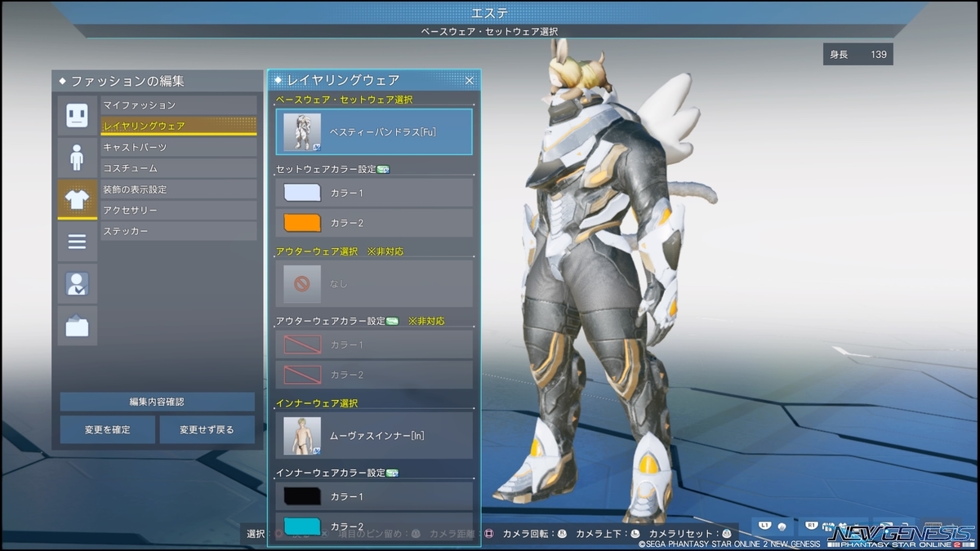980x551 pixels.
Task: Open コスチューム menu item
Action: (x=179, y=168)
